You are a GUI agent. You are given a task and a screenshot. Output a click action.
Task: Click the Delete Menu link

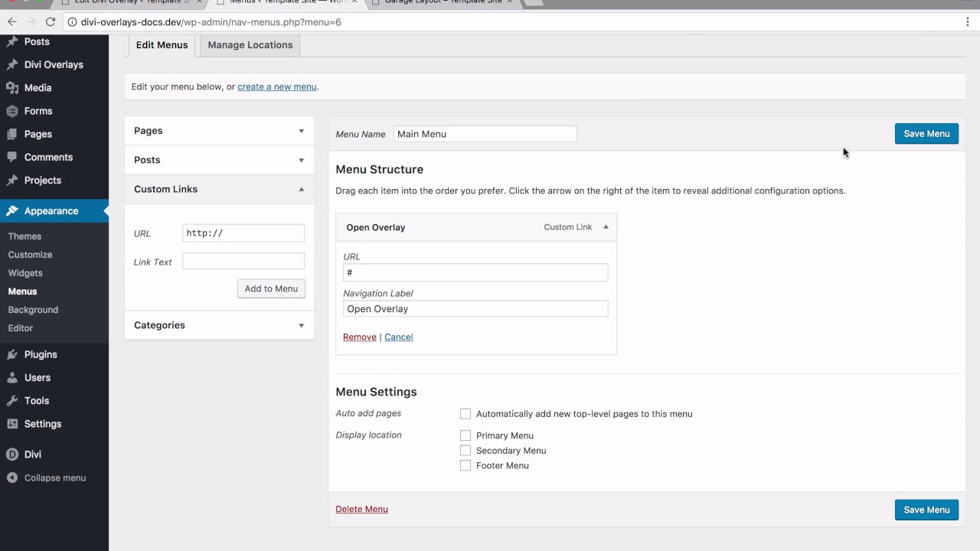pos(361,509)
